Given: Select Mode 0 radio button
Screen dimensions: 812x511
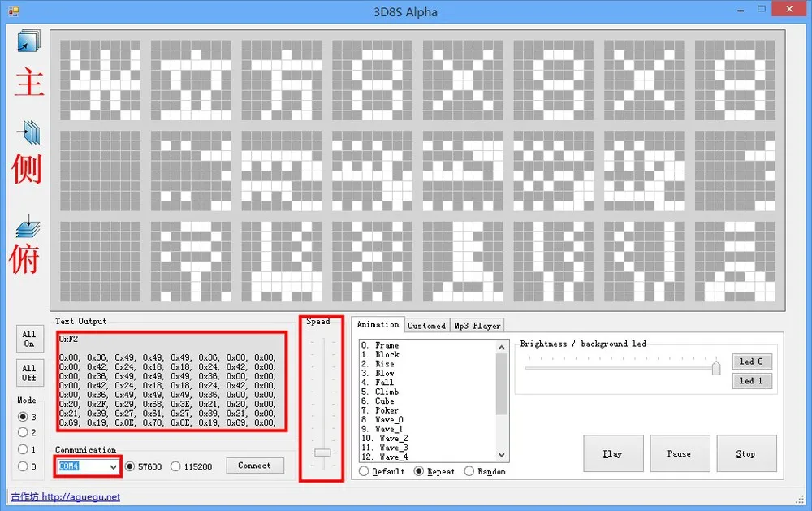Looking at the screenshot, I should point(23,466).
